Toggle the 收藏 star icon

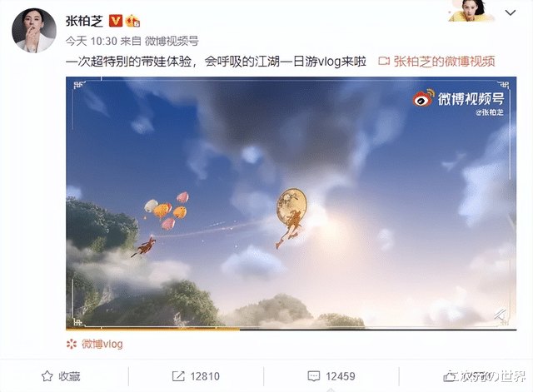(x=47, y=376)
